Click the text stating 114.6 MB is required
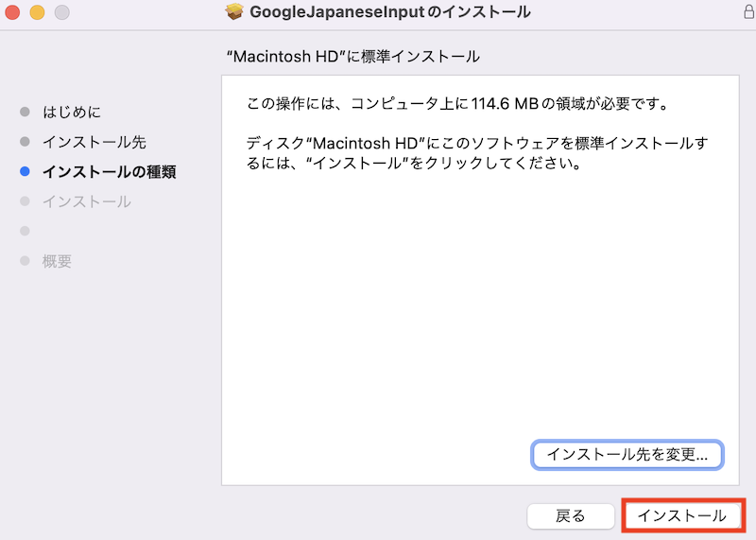Viewport: 756px width, 540px height. [x=457, y=104]
